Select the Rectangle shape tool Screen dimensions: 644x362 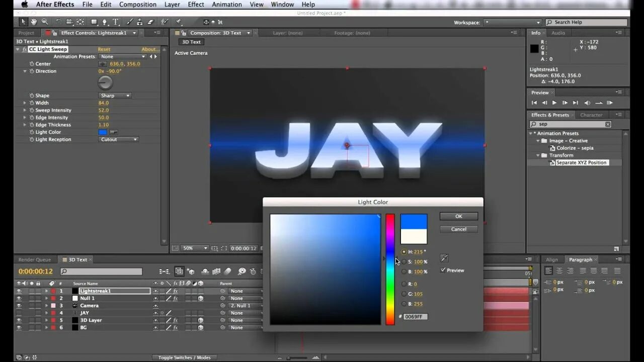point(94,22)
